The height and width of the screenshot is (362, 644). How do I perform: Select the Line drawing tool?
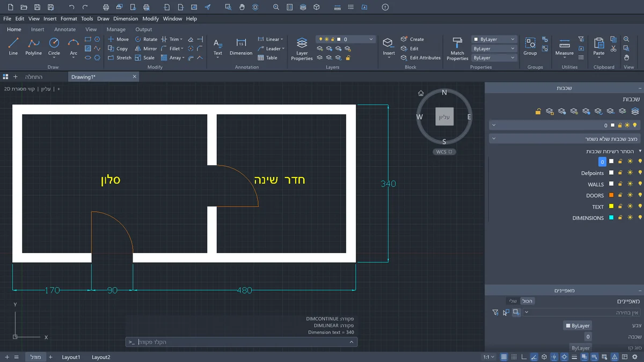click(13, 47)
